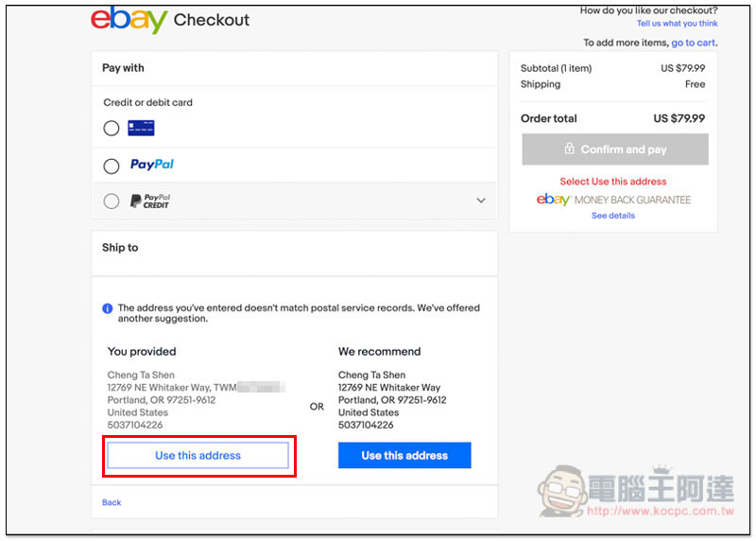
Task: Click the Back link
Action: point(112,502)
